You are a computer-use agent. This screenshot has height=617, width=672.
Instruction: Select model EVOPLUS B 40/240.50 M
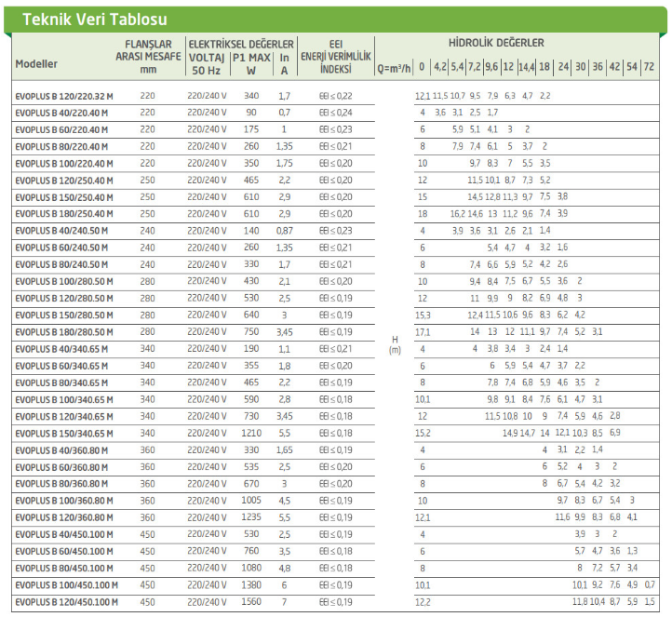coord(61,231)
